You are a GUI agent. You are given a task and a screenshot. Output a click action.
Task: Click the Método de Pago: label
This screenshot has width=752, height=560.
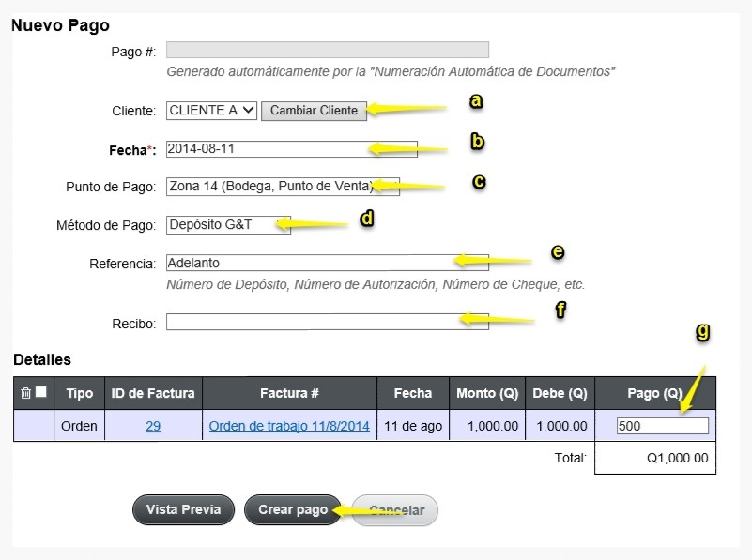click(x=106, y=225)
